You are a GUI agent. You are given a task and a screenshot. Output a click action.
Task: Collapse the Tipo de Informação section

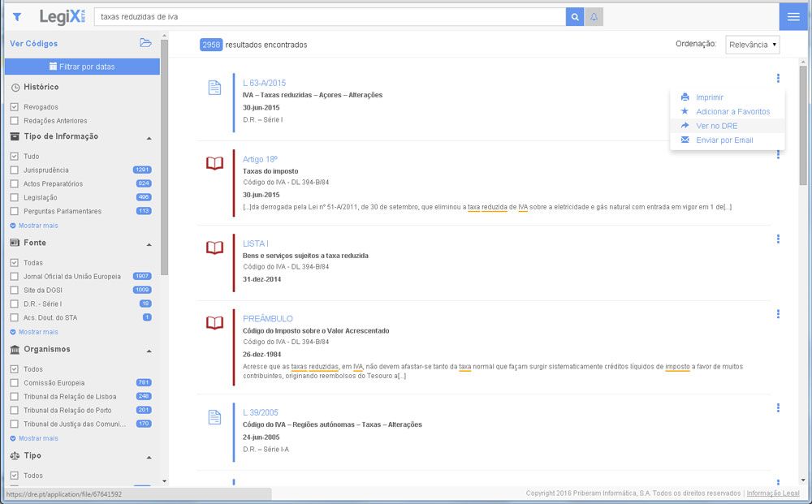point(149,137)
